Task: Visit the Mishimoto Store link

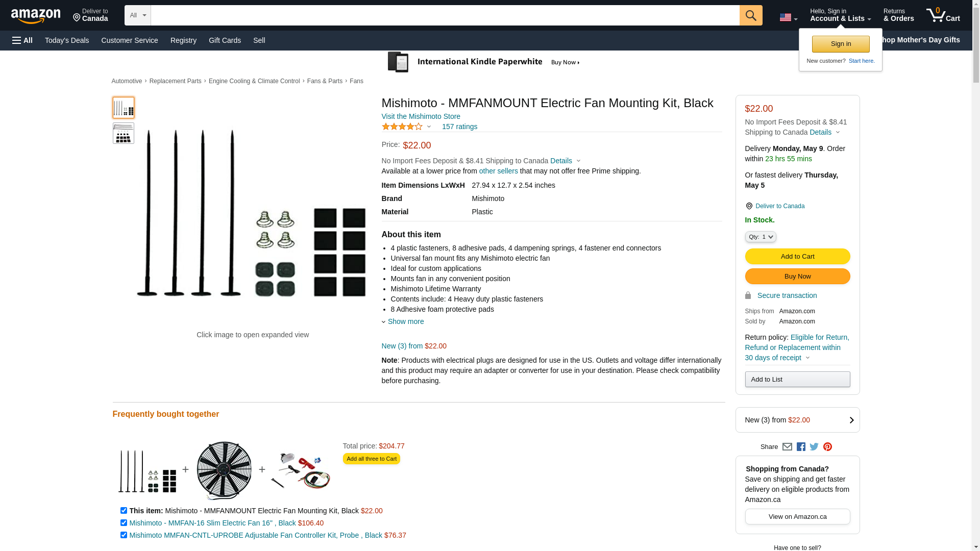Action: 421,116
